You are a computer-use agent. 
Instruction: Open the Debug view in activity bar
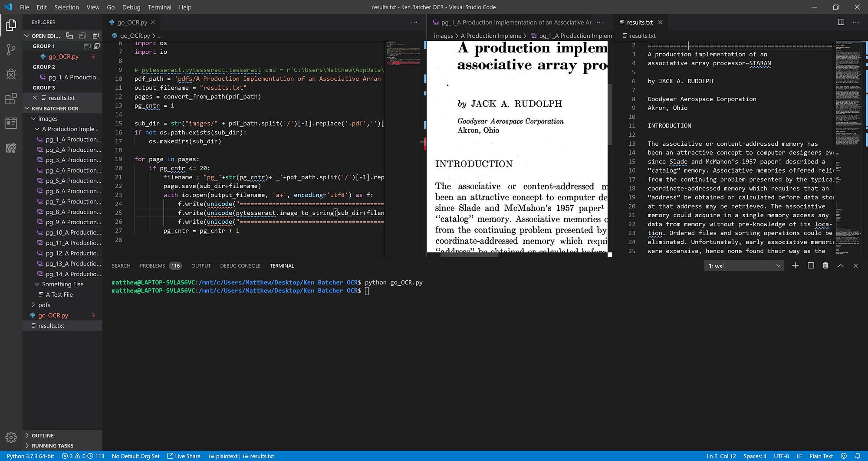(11, 74)
